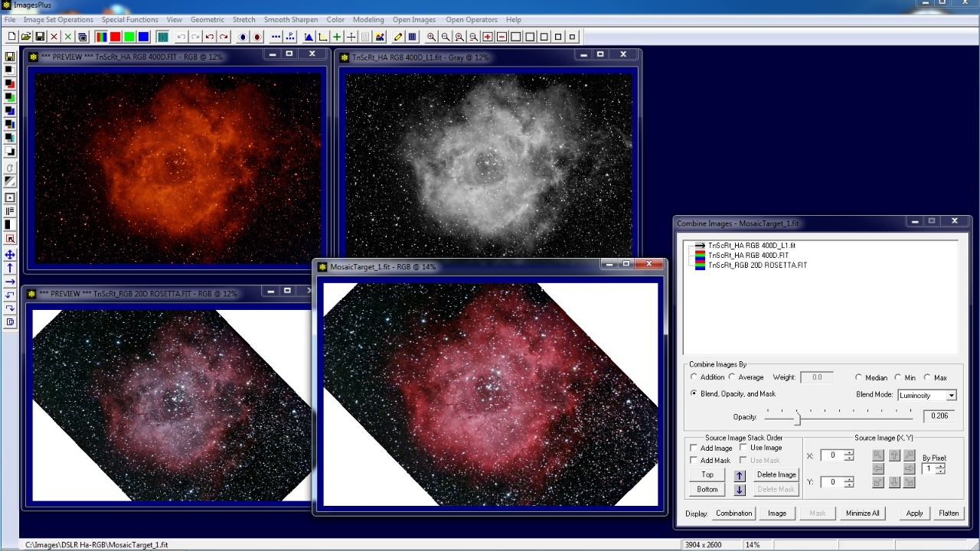980x551 pixels.
Task: Click the green X toolbar icon
Action: (x=68, y=37)
